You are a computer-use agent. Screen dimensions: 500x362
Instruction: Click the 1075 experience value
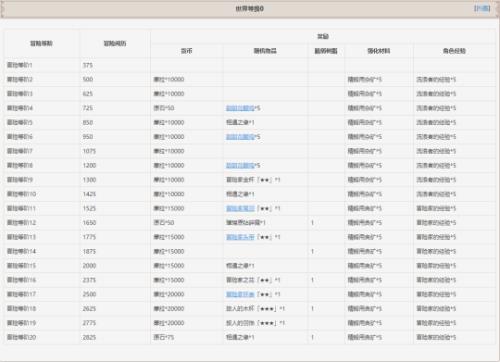pyautogui.click(x=89, y=151)
